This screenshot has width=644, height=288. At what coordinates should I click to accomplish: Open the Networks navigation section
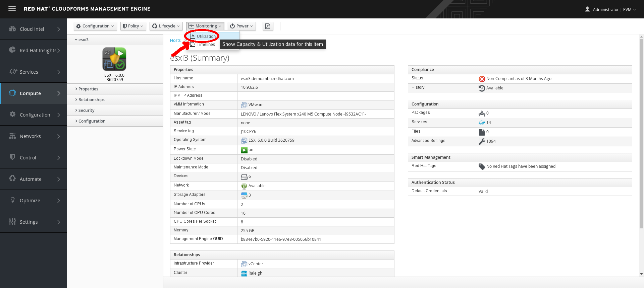(34, 136)
